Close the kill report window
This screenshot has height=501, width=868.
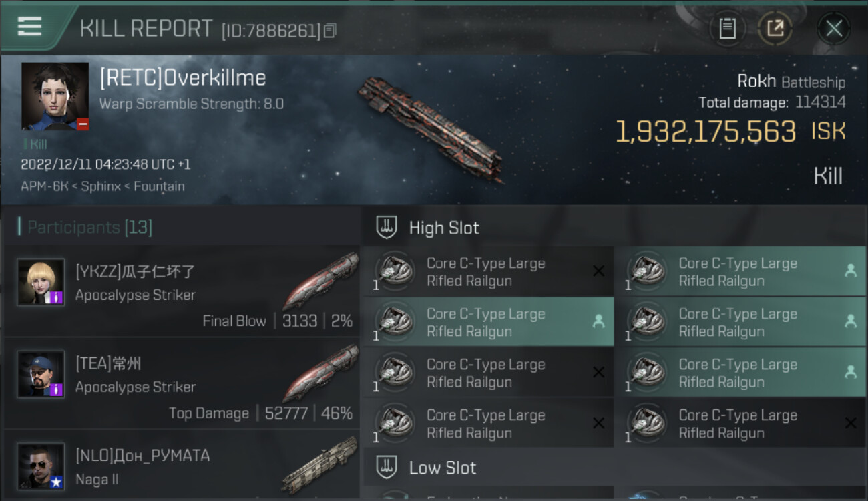coord(834,29)
